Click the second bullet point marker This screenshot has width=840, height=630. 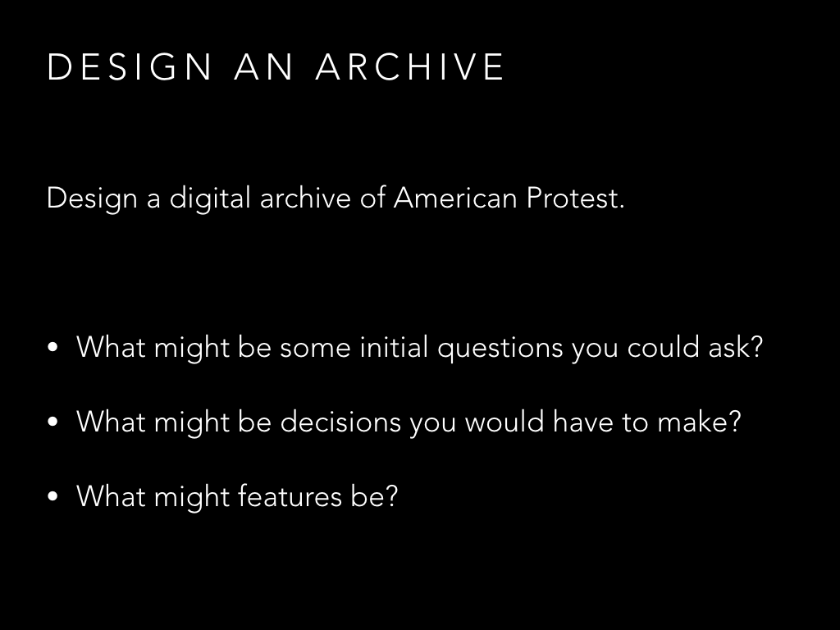pyautogui.click(x=52, y=422)
